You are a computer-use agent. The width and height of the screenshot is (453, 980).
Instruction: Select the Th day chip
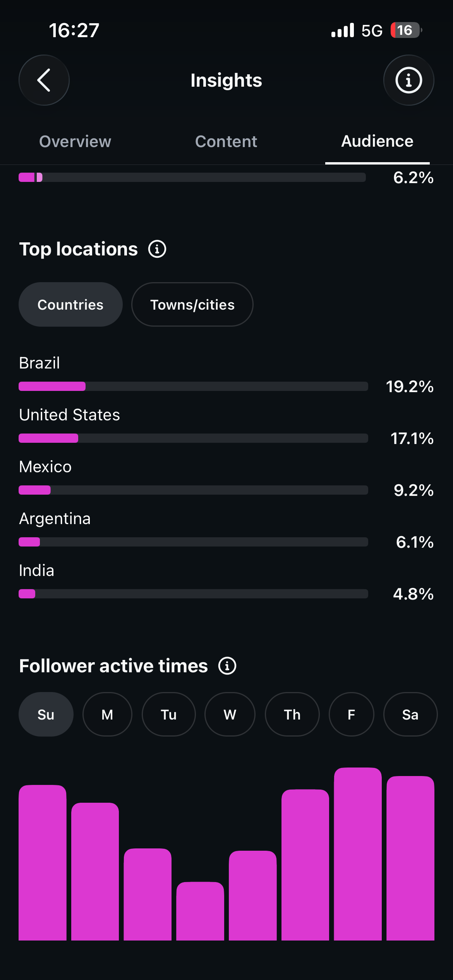(292, 714)
